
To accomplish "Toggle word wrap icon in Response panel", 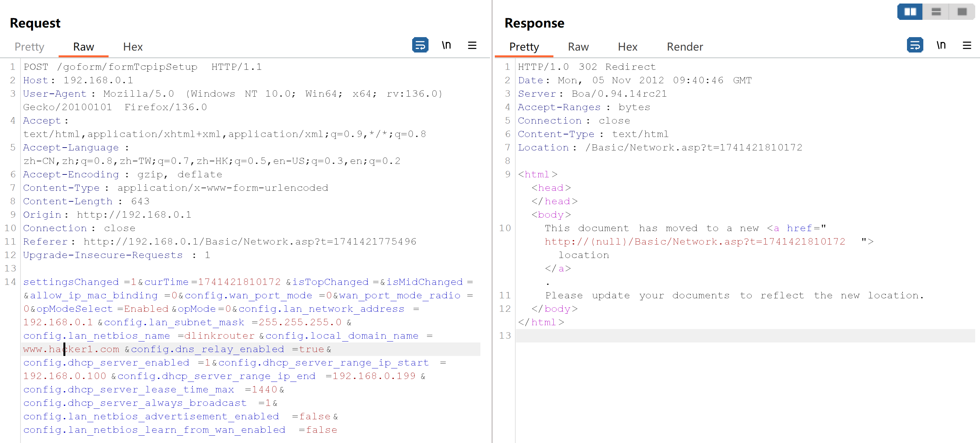I will [915, 45].
